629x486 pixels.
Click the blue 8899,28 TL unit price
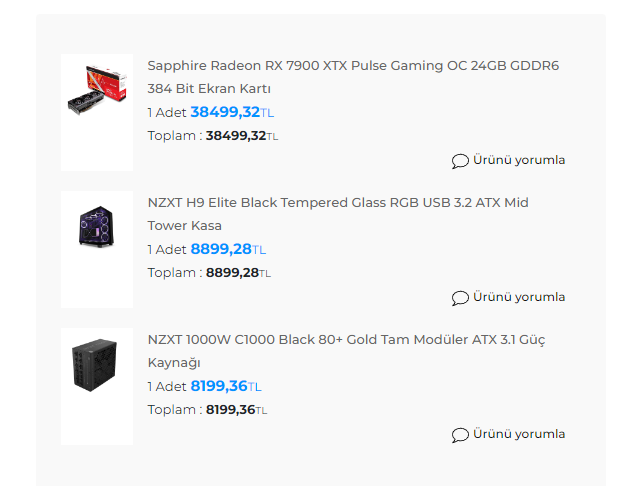tap(228, 249)
